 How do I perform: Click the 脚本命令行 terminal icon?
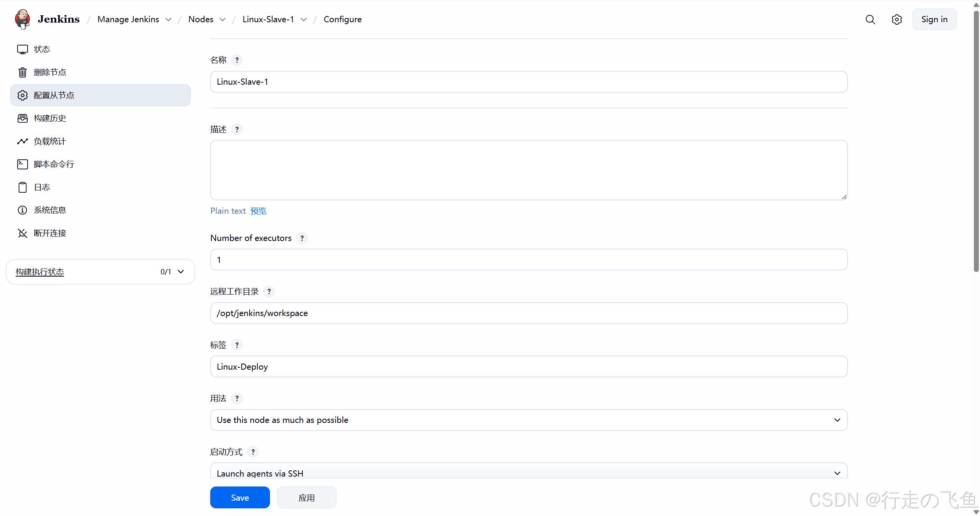tap(23, 164)
